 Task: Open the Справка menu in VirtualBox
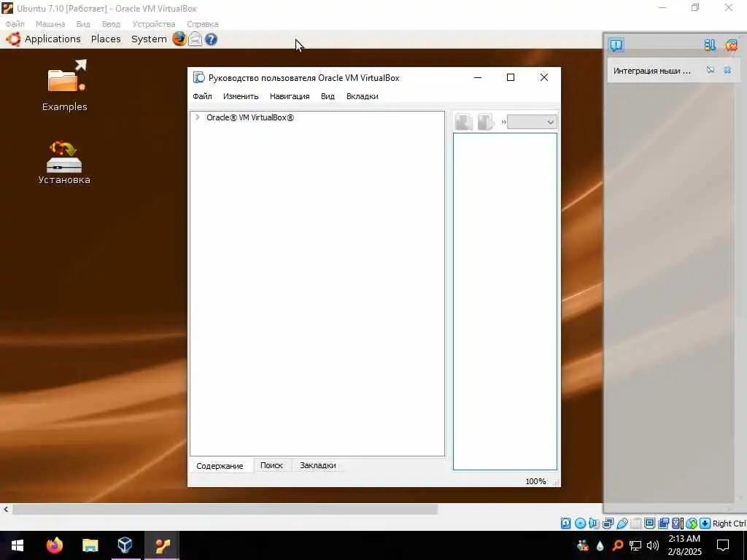click(203, 24)
